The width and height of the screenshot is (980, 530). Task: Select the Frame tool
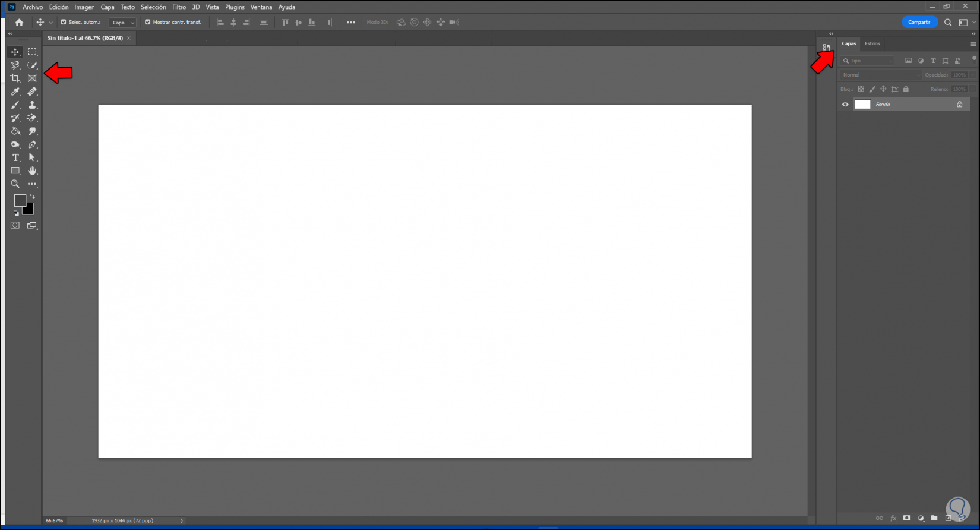(x=32, y=78)
